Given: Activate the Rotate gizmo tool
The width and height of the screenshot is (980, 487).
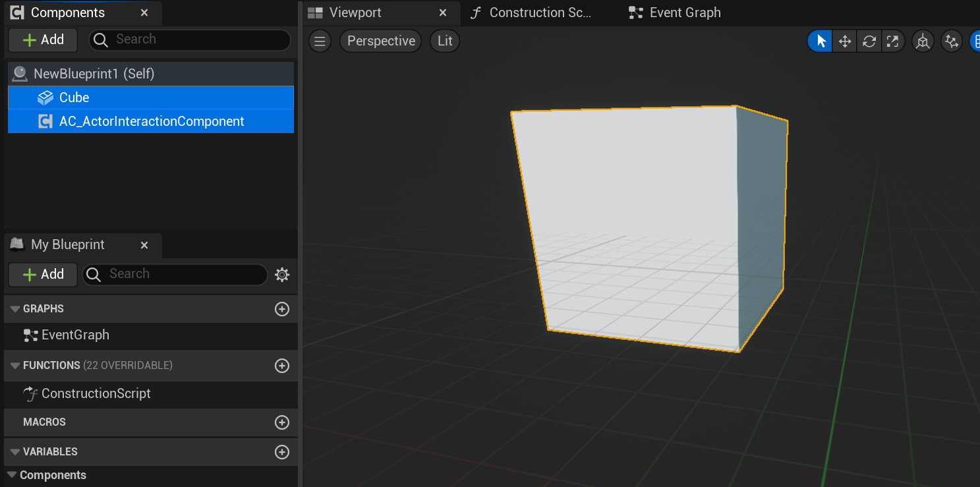Looking at the screenshot, I should [869, 41].
